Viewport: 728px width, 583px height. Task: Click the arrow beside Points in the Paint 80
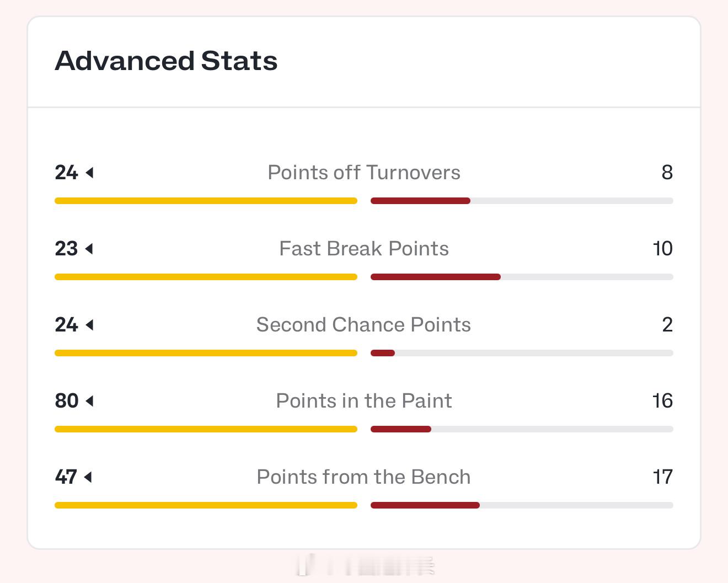point(90,402)
